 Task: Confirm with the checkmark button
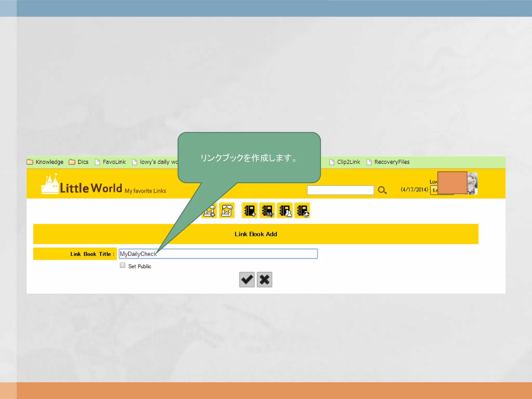(247, 280)
